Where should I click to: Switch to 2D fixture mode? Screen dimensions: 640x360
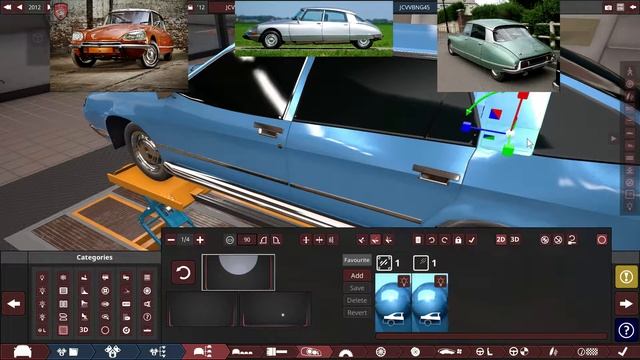tap(501, 240)
